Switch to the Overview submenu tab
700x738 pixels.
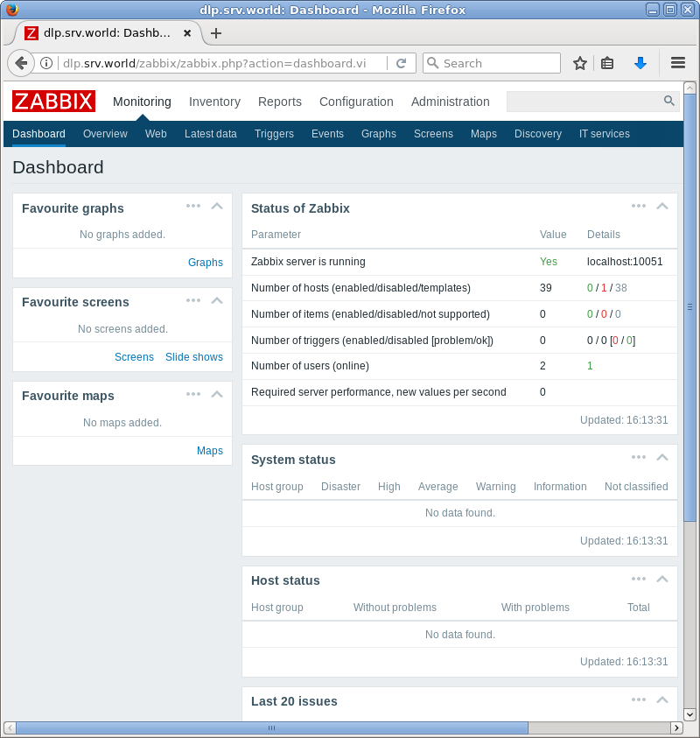105,134
